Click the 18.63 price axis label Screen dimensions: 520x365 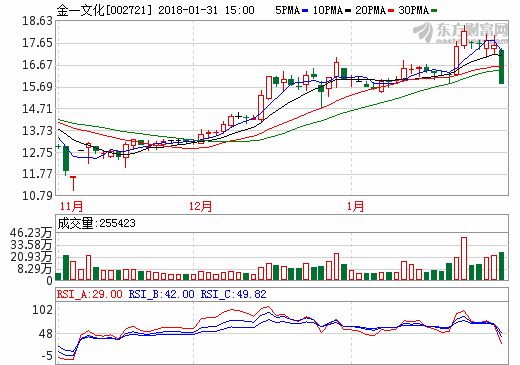(x=37, y=21)
